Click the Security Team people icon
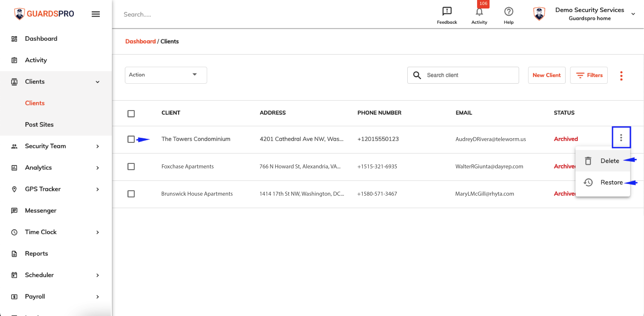 point(14,146)
